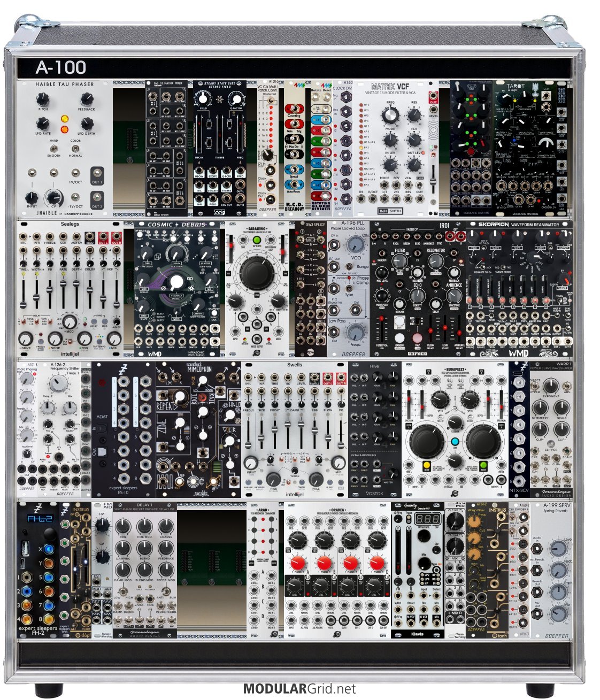Click the MASTER knob on Vostok Hive

click(394, 473)
